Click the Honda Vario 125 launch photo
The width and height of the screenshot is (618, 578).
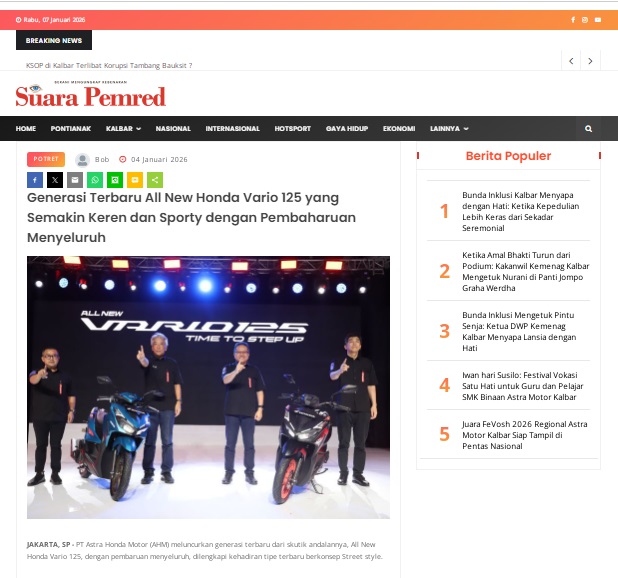(208, 386)
